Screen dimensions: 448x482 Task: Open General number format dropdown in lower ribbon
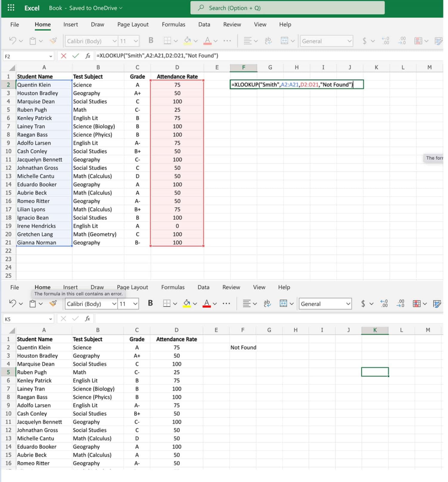[348, 304]
